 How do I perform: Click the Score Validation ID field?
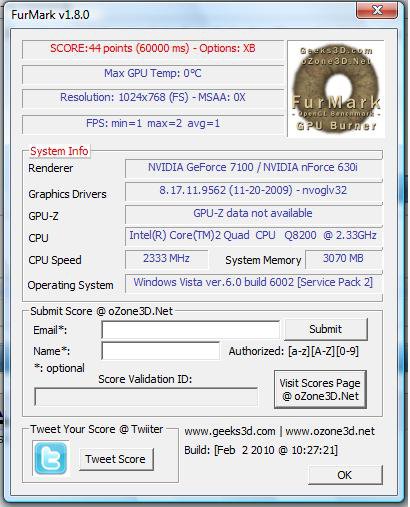(x=146, y=396)
